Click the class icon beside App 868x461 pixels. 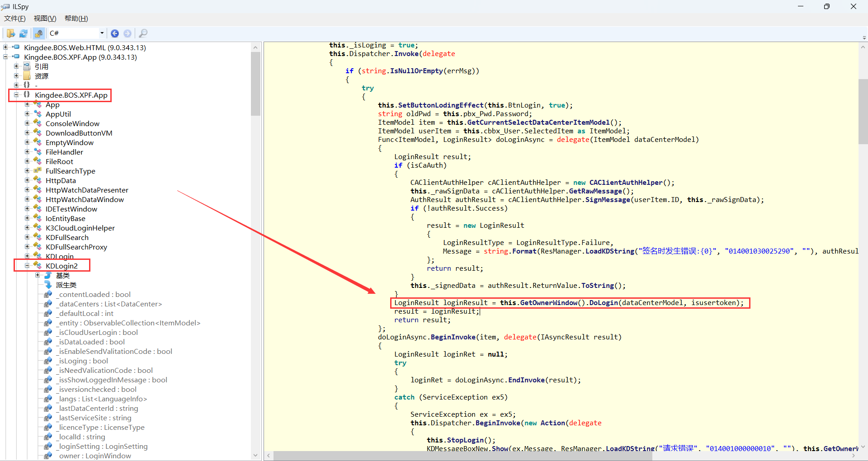point(38,104)
